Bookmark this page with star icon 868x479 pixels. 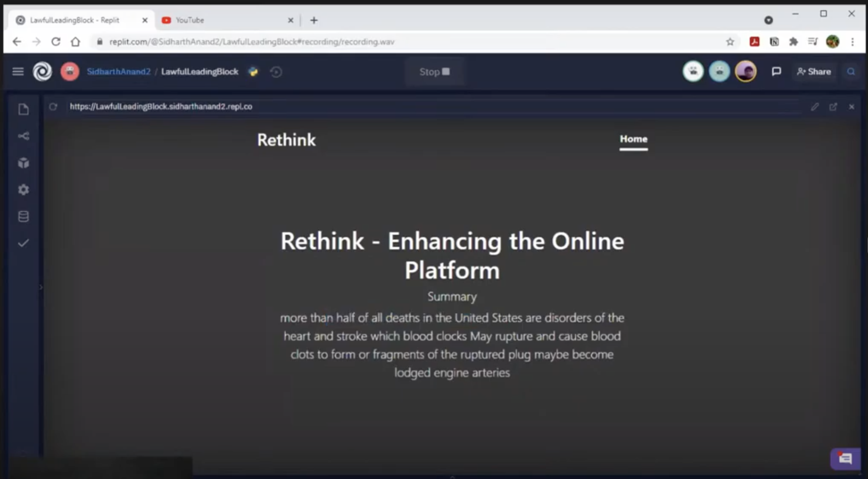(x=730, y=42)
